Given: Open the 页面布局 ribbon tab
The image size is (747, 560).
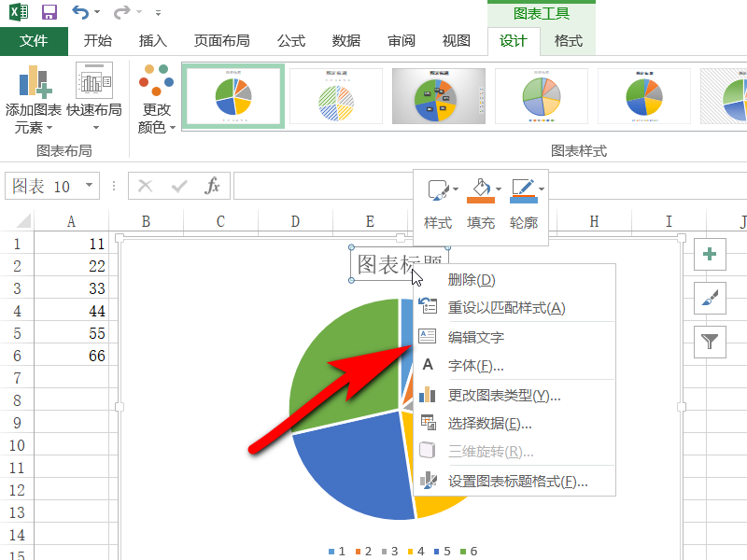Looking at the screenshot, I should pyautogui.click(x=222, y=41).
